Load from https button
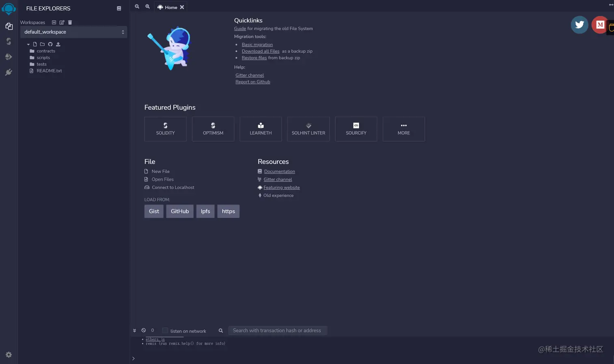The height and width of the screenshot is (364, 614). [x=228, y=211]
